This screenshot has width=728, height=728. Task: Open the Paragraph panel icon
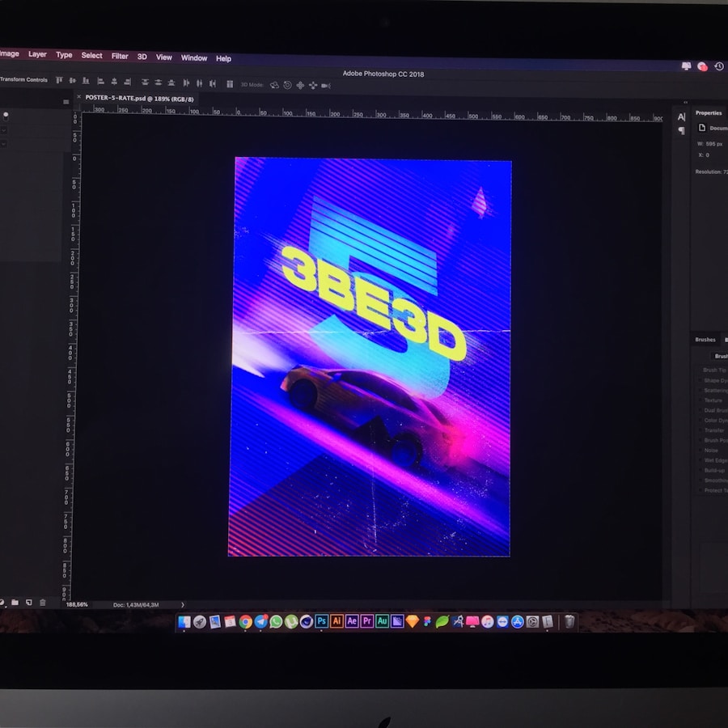[681, 131]
